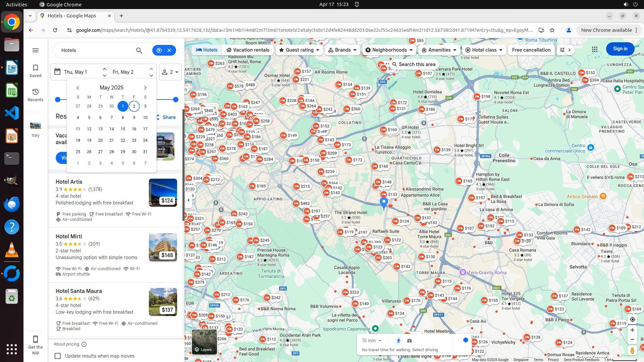The image size is (644, 362).
Task: Check Update results when map moves
Action: point(58,356)
